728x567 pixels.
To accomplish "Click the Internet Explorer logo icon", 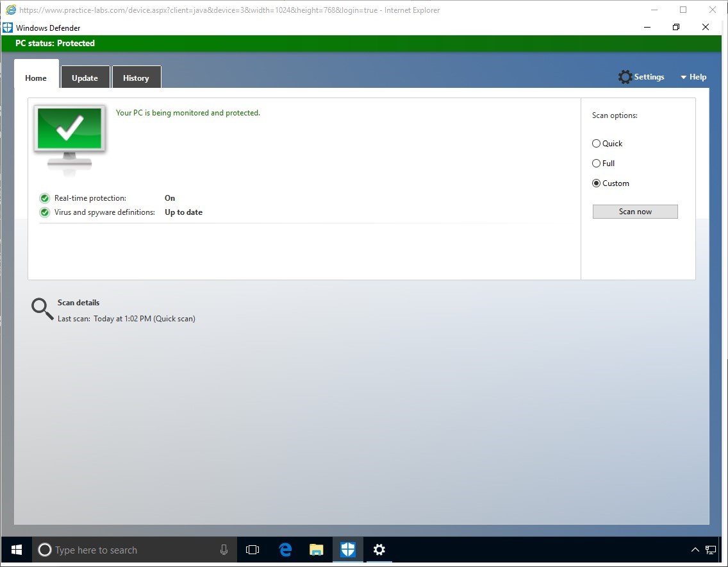I will [11, 10].
